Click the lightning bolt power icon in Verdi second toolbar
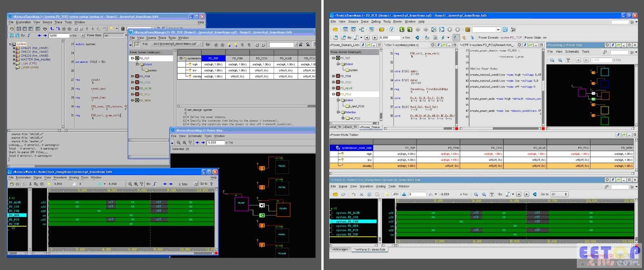This screenshot has height=270, width=644. point(443,38)
